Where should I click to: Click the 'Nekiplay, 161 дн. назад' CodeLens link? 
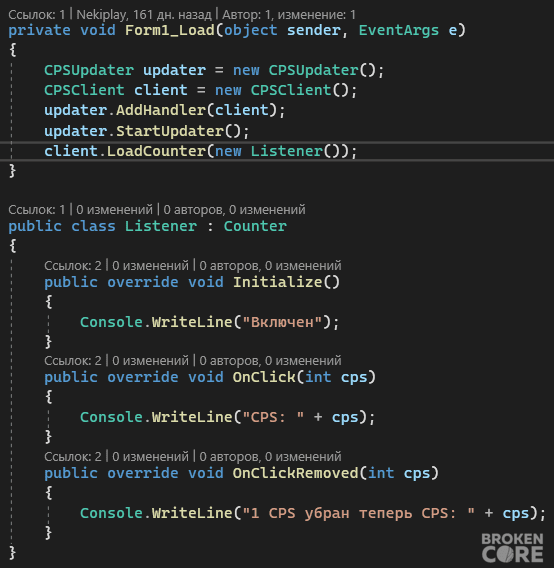point(144,14)
